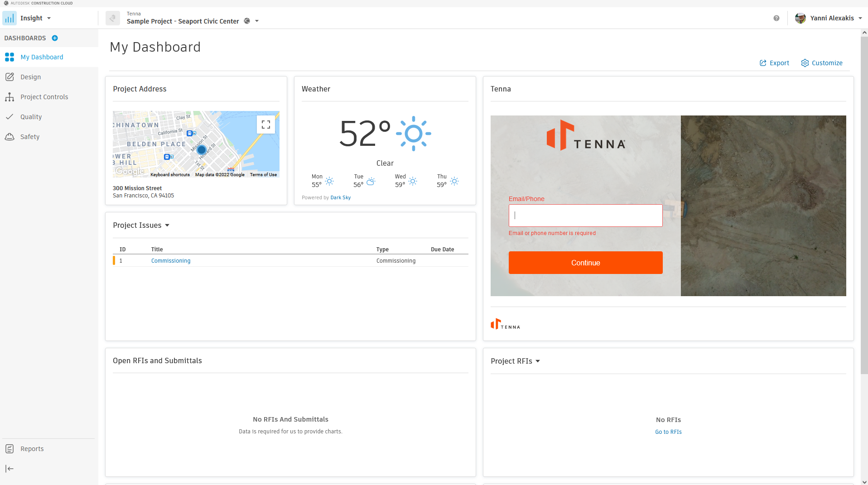Open Keyboard shortcuts on the map
Screen dimensions: 868x485
coord(170,175)
